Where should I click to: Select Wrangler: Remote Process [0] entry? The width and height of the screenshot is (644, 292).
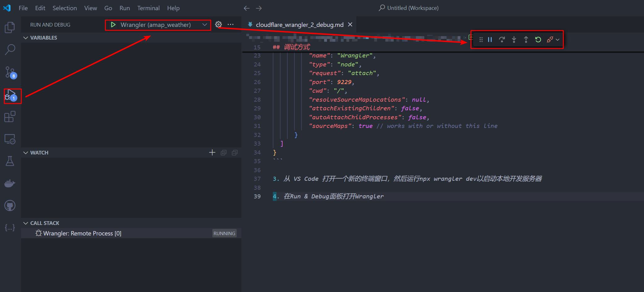coord(82,233)
